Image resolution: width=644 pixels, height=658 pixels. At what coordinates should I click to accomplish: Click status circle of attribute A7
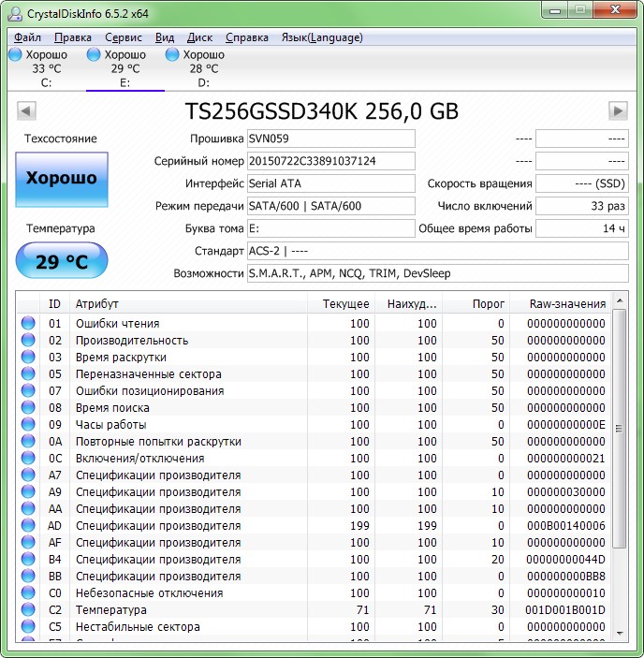(28, 475)
